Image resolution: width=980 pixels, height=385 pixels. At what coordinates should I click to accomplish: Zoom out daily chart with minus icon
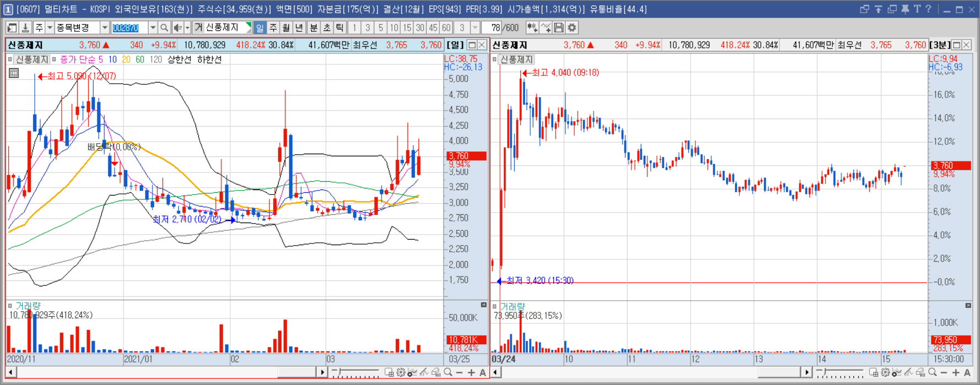460,373
